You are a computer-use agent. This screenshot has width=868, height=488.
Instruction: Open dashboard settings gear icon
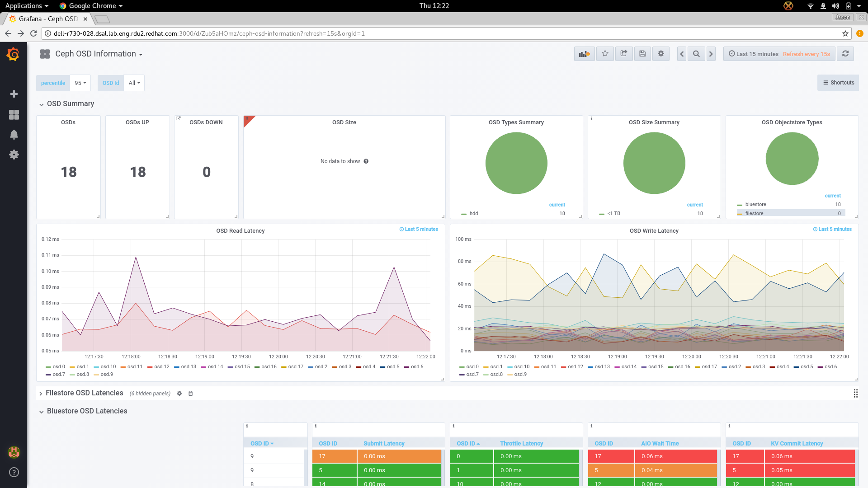click(661, 54)
